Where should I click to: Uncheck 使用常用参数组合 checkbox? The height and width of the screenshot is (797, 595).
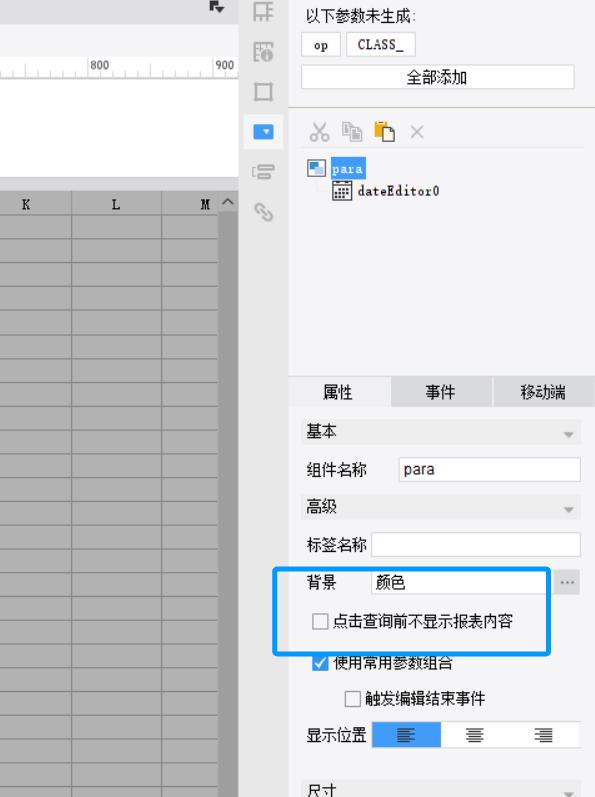320,663
